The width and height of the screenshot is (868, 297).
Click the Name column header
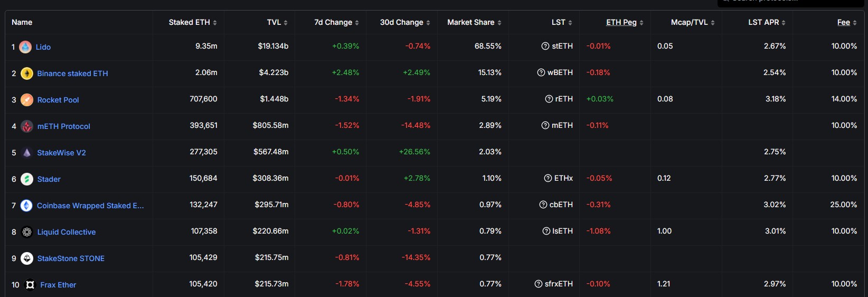22,22
